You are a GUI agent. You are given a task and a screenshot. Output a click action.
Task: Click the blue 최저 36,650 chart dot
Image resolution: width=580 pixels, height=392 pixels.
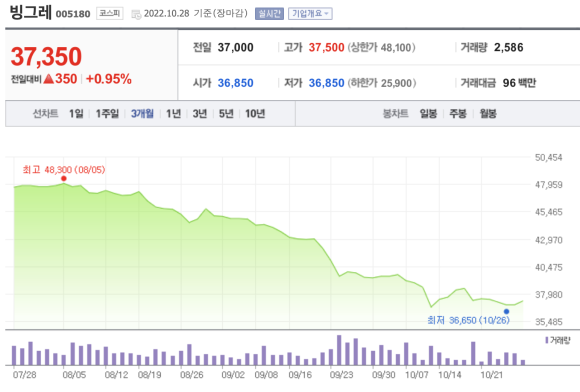(x=506, y=311)
